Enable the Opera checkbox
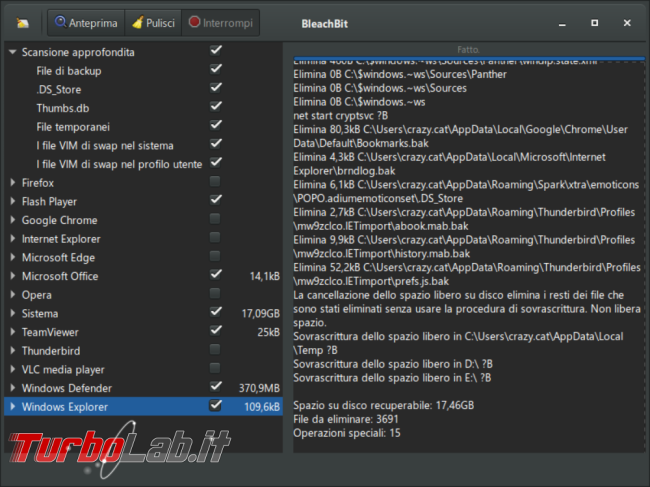 215,293
